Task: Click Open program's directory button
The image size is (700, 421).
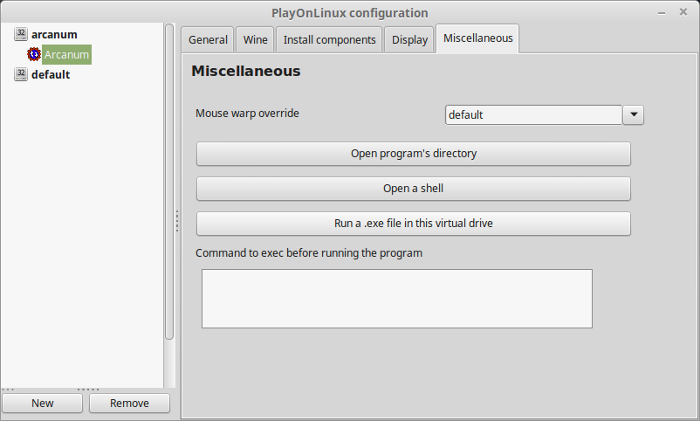Action: 413,154
